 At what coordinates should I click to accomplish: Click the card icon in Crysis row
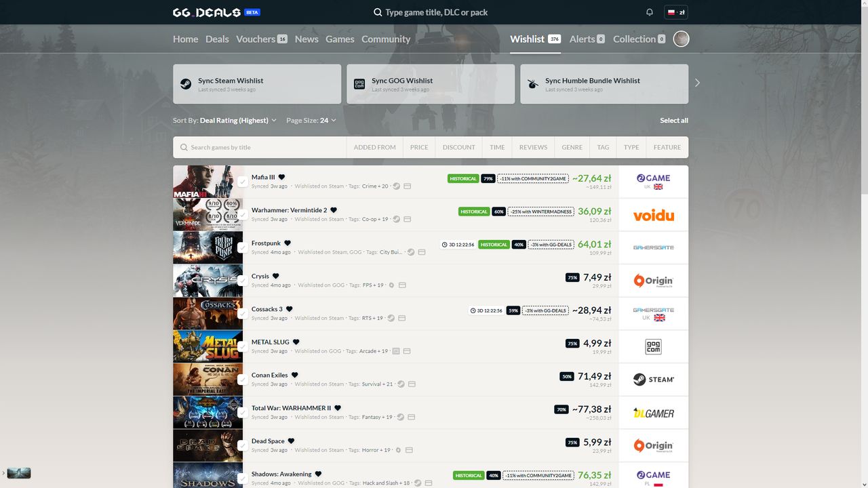point(402,285)
